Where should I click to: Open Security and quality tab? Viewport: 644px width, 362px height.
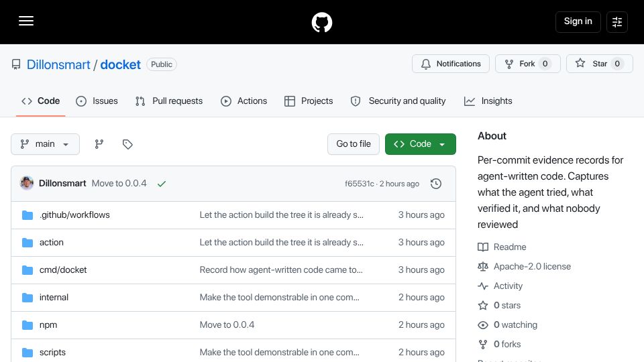(398, 101)
